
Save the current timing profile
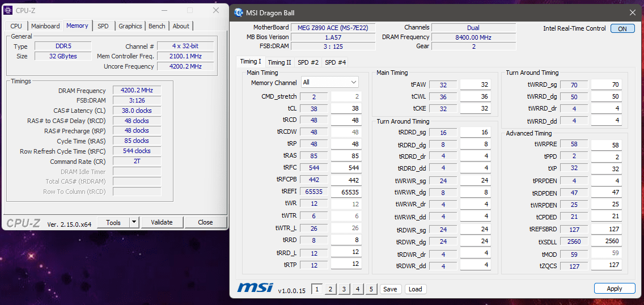(390, 289)
